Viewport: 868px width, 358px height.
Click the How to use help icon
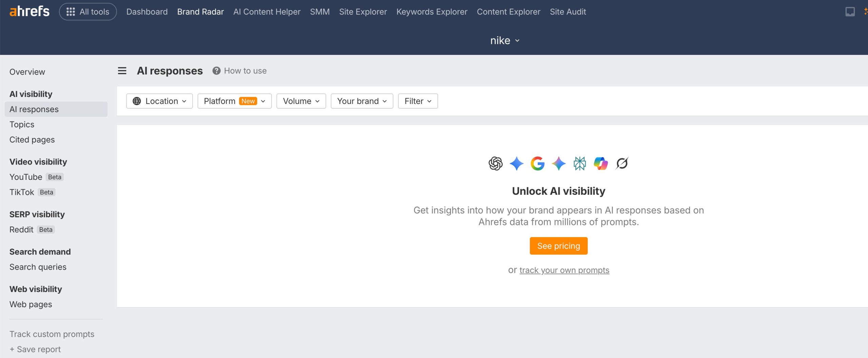[x=216, y=71]
